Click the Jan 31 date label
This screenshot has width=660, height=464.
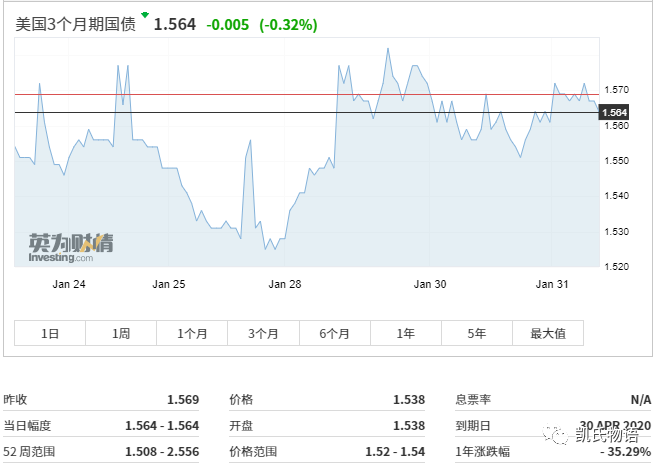[x=552, y=284]
